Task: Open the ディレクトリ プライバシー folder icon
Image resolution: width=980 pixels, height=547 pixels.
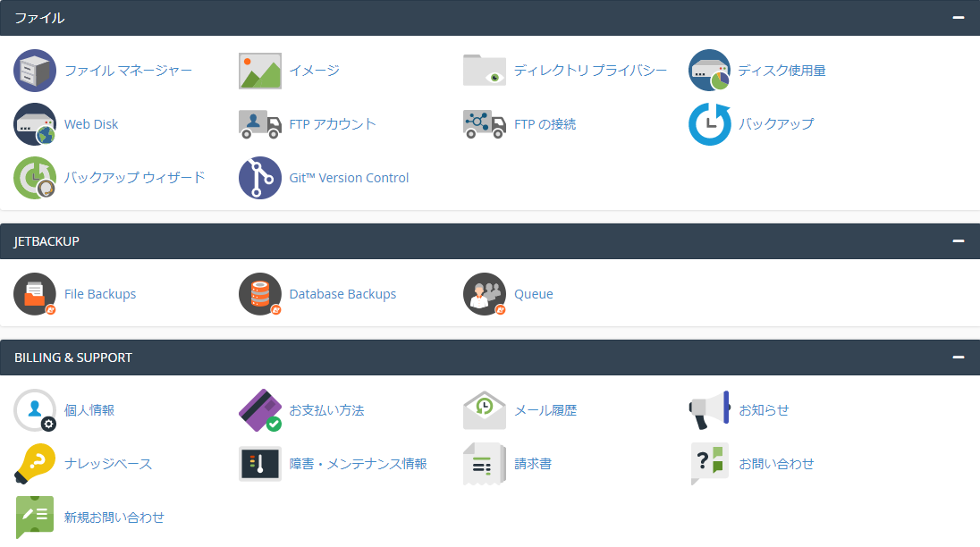Action: tap(485, 71)
